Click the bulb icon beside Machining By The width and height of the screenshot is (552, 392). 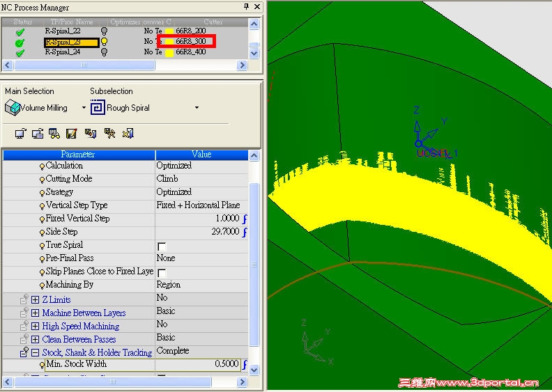[x=42, y=285]
